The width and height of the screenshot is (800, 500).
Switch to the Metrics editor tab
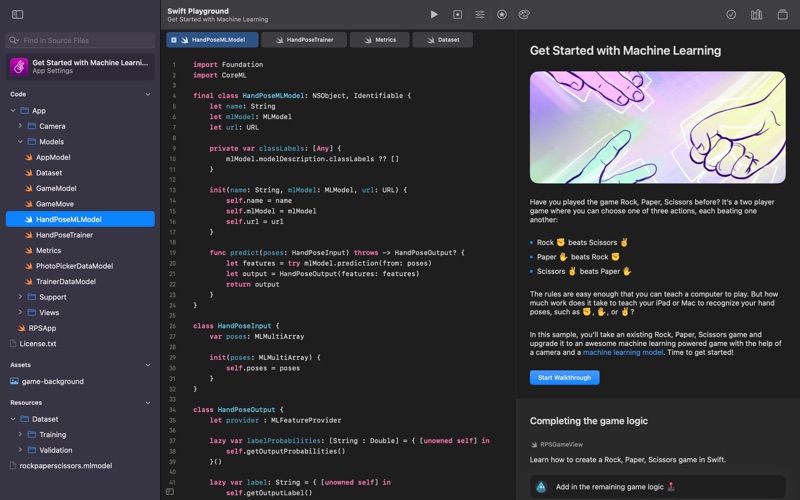[x=380, y=40]
